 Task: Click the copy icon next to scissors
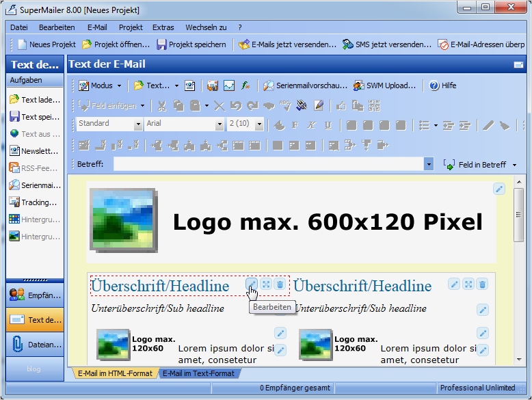[x=178, y=106]
